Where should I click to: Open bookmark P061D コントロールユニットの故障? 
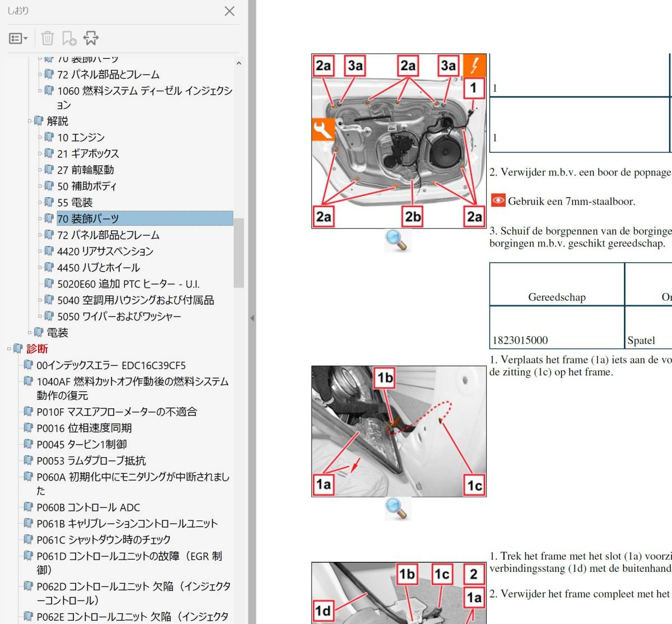(x=129, y=563)
